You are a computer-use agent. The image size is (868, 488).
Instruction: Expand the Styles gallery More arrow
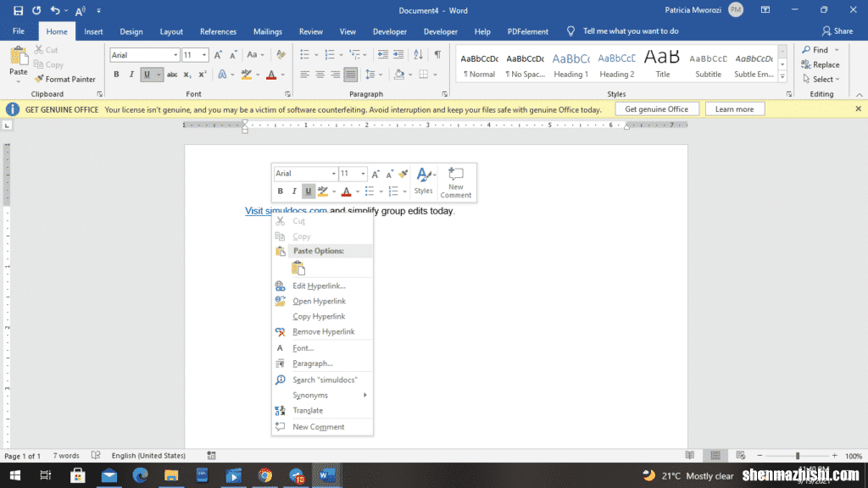(782, 77)
